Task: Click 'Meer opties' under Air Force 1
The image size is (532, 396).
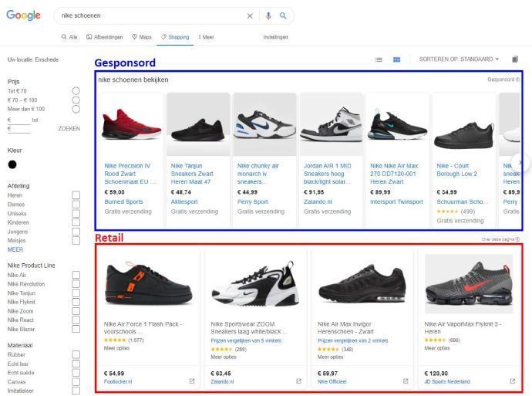Action: pyautogui.click(x=116, y=348)
